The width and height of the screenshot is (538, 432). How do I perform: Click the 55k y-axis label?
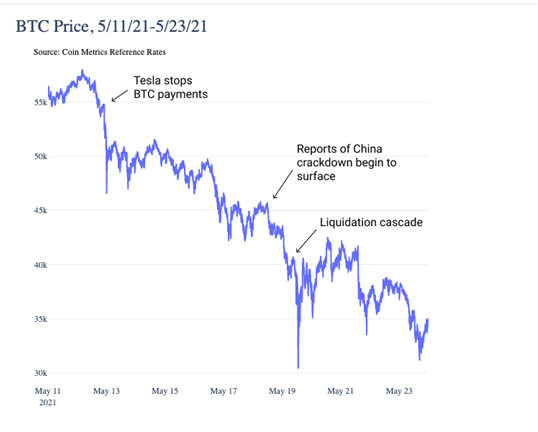coord(40,102)
